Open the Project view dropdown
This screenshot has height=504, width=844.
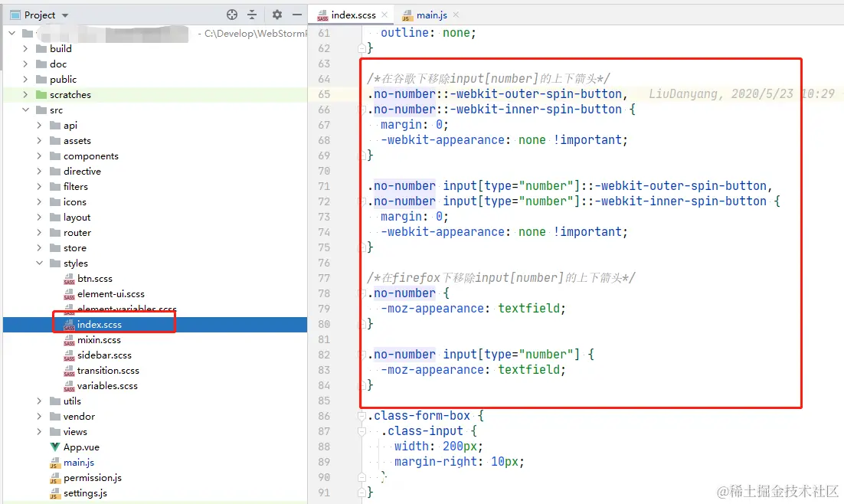pos(65,15)
